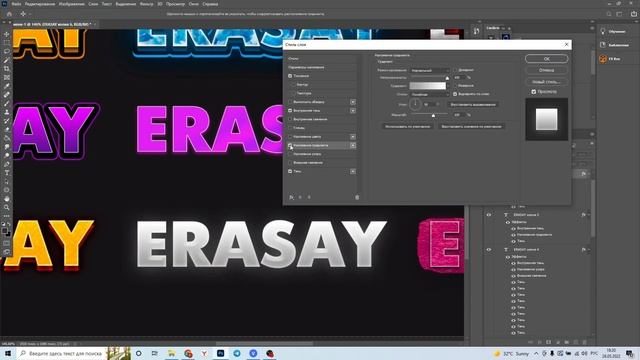Viewport: 640px width, 360px height.
Task: Select the Lasso tool
Action: click(7, 51)
